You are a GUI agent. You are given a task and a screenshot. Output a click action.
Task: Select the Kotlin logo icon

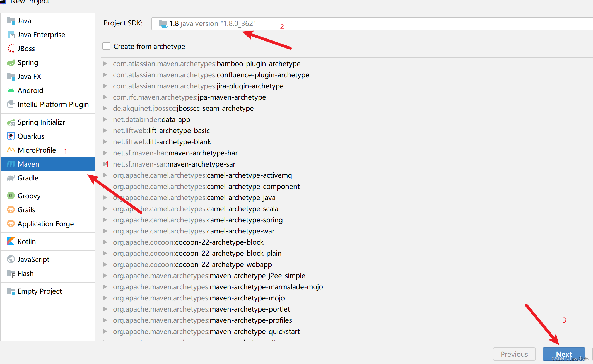(x=11, y=242)
